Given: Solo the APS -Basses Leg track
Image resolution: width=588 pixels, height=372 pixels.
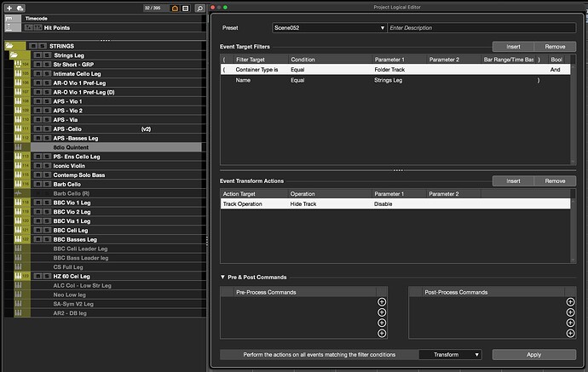Looking at the screenshot, I should (47, 138).
